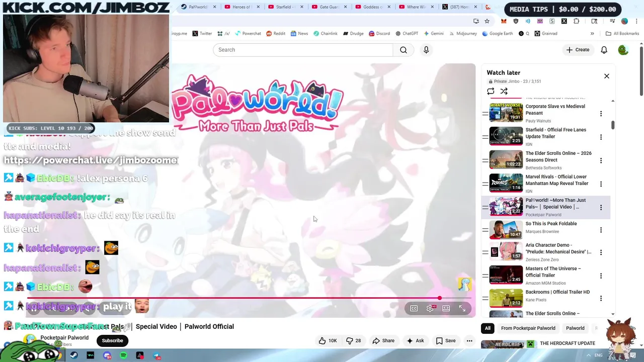Click the Ask button below the video
Screen dimensions: 644x362
coord(415,341)
